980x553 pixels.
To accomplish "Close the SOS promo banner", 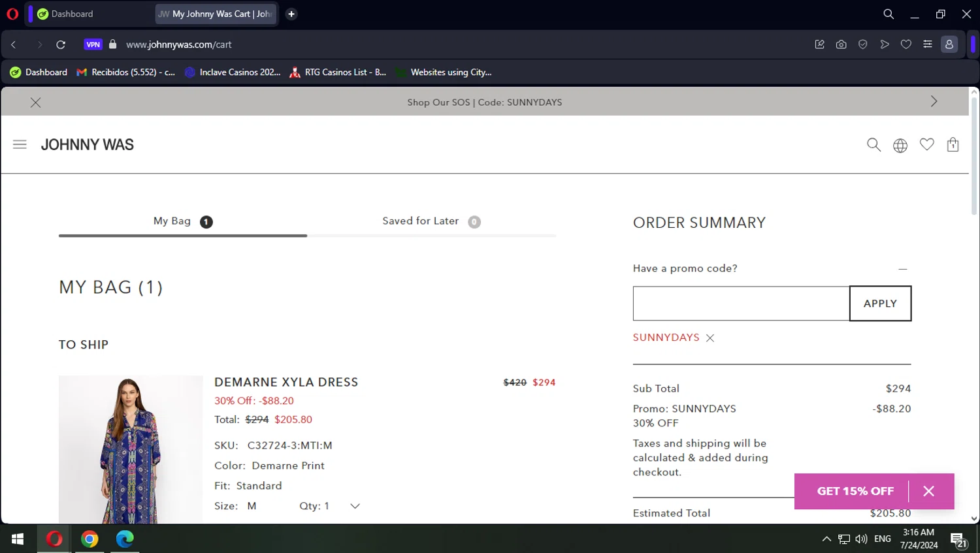I will [x=35, y=103].
